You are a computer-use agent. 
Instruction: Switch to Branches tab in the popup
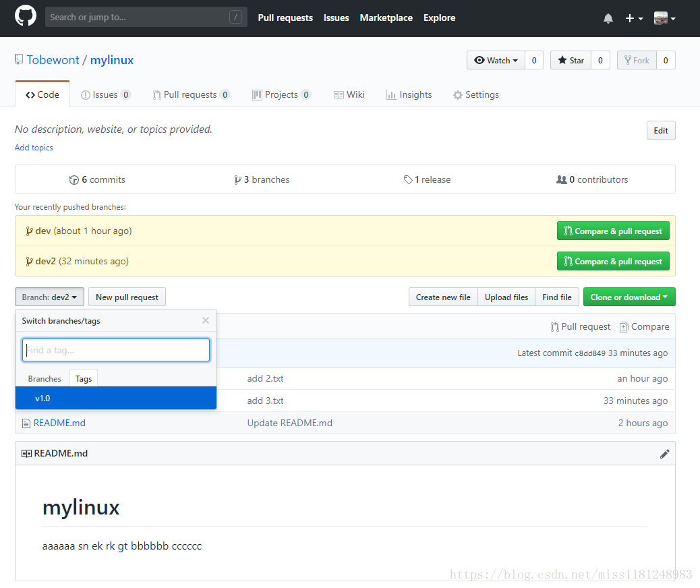point(45,378)
